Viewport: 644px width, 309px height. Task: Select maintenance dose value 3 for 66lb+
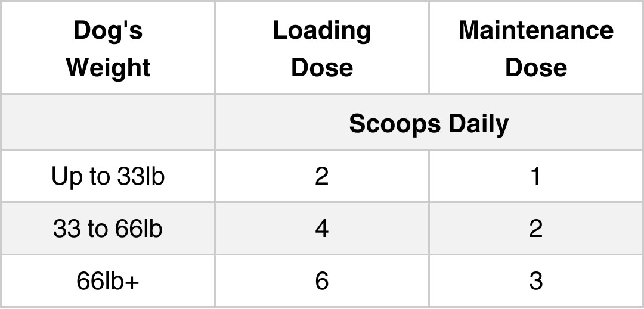pyautogui.click(x=536, y=281)
